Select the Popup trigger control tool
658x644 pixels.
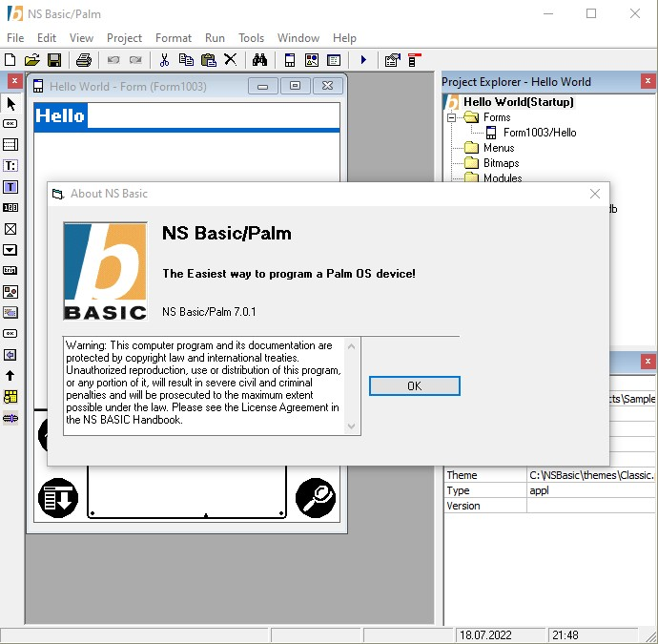click(x=10, y=250)
